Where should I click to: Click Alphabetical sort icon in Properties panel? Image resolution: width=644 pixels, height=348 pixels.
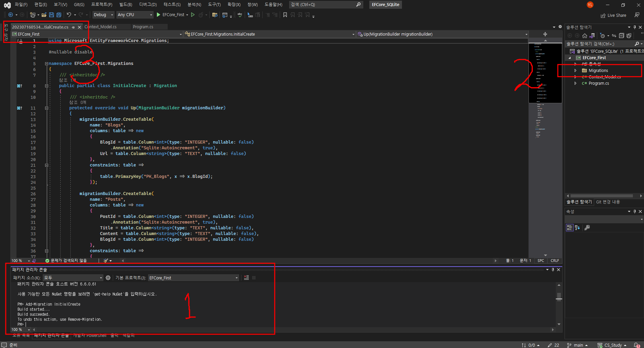tap(577, 228)
